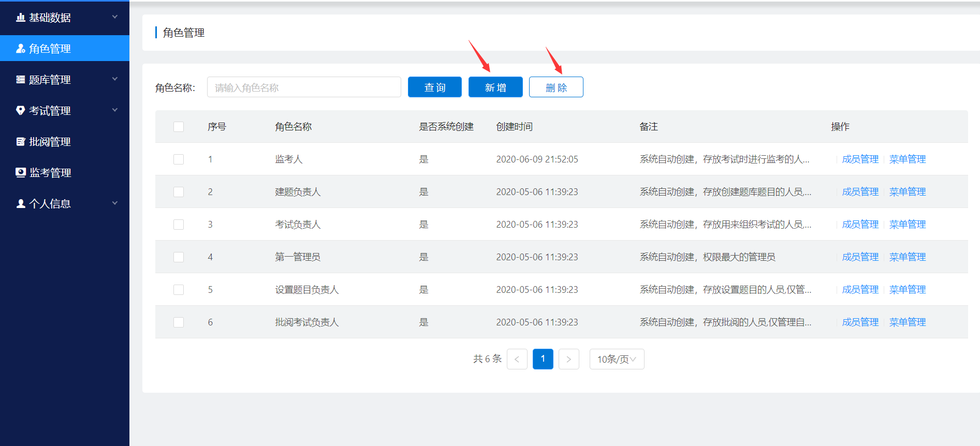Click the 考试负责人 role name cell

pyautogui.click(x=298, y=225)
